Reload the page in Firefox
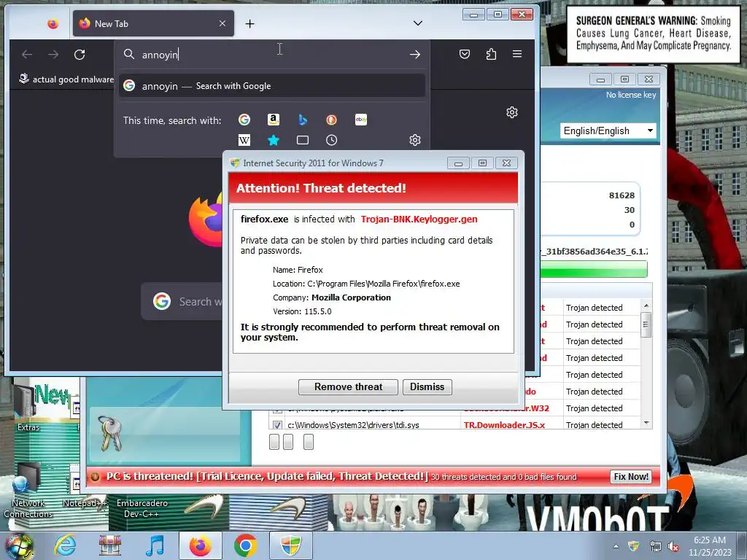Image resolution: width=747 pixels, height=560 pixels. pyautogui.click(x=80, y=54)
